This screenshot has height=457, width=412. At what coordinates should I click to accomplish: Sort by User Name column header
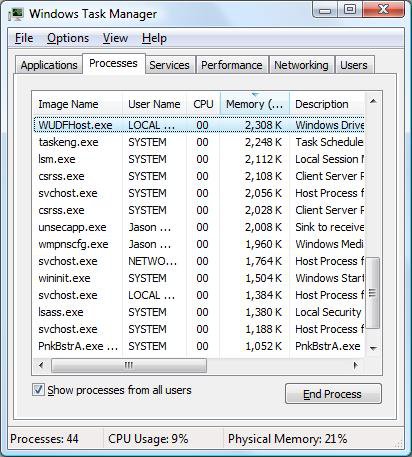point(154,104)
